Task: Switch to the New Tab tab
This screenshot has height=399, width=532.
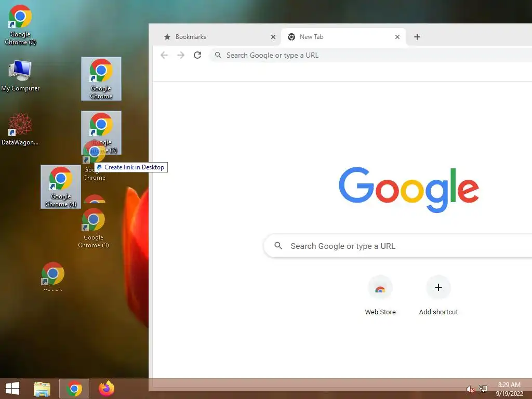Action: 343,37
